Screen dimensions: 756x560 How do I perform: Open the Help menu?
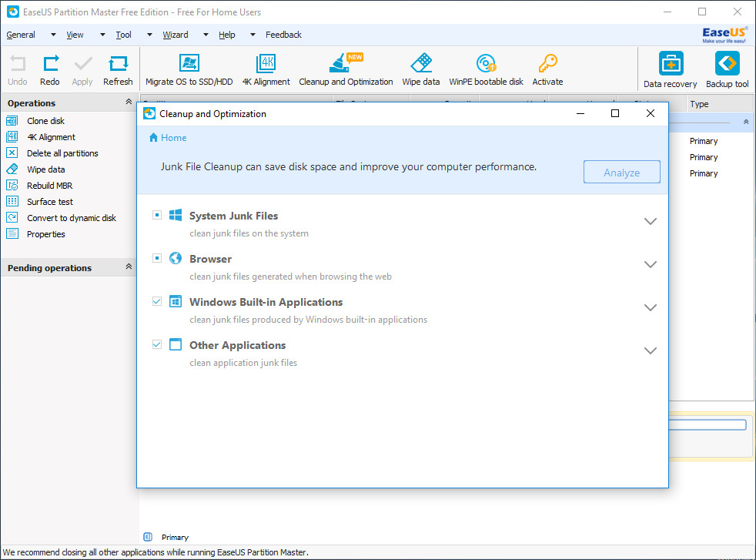[226, 35]
